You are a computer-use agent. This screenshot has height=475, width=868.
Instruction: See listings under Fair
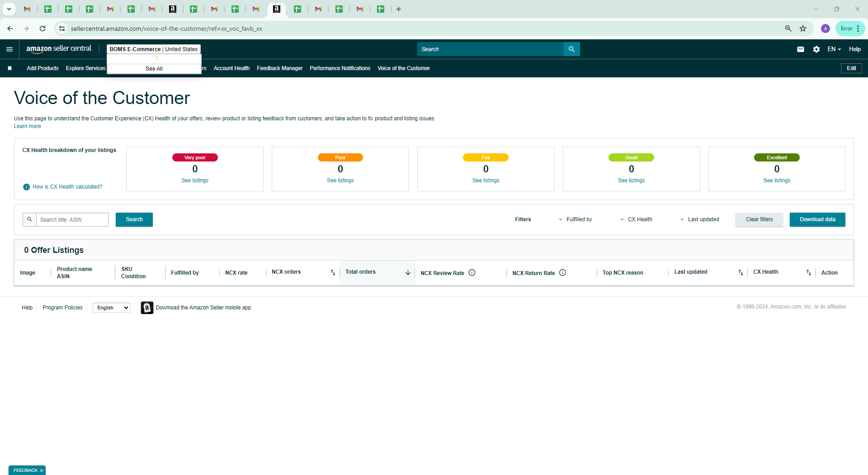[x=486, y=180]
